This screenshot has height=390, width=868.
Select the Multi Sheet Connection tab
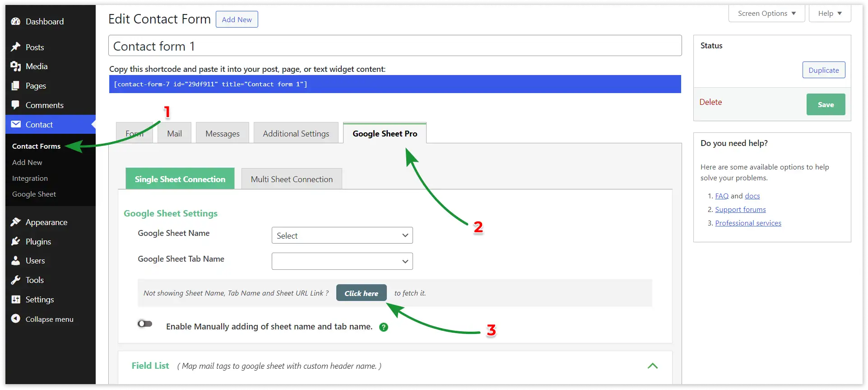coord(292,179)
